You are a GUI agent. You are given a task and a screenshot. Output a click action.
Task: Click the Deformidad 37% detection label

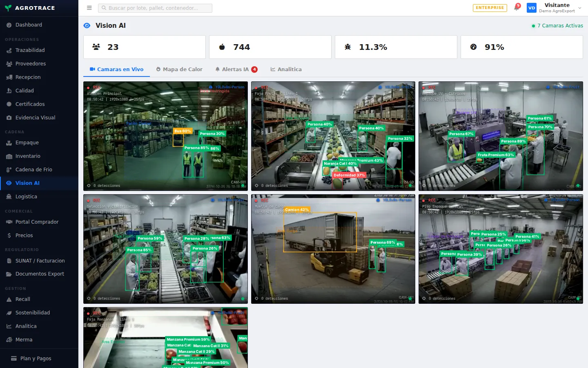click(349, 175)
